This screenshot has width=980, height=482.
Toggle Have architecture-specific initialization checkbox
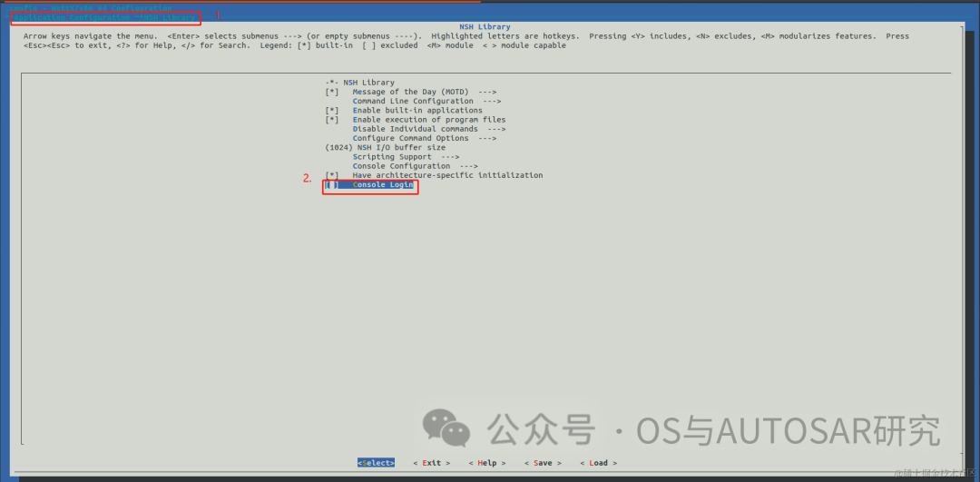[332, 176]
